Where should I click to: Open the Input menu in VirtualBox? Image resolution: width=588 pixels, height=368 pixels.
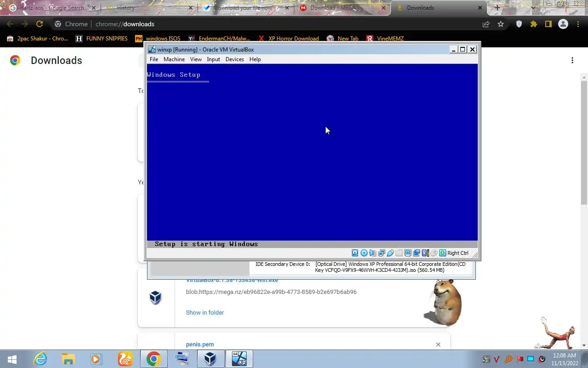(213, 59)
